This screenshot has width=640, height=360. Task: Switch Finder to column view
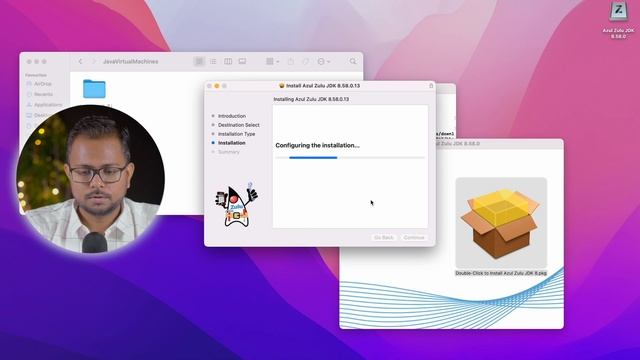click(x=228, y=61)
